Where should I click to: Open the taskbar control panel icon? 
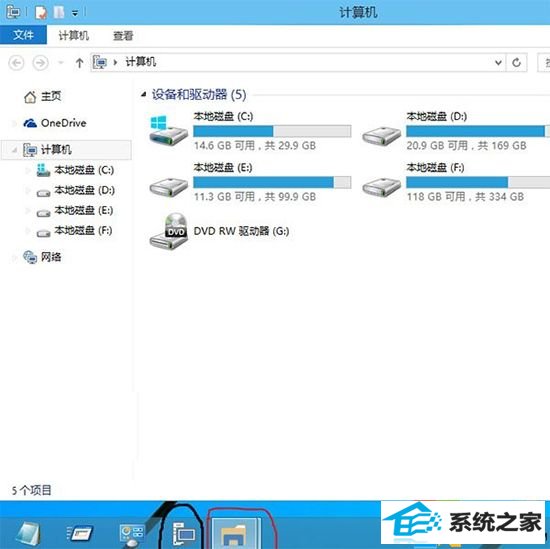pos(132,535)
